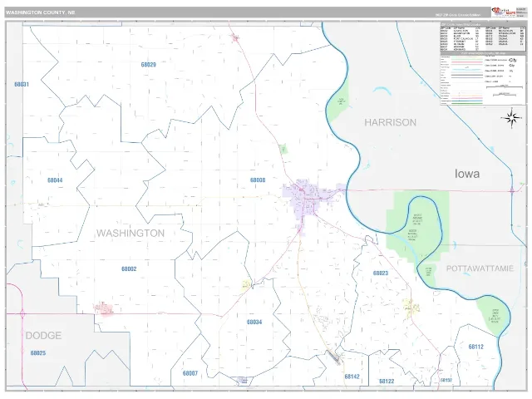Select ZIP code label 68002
The image size is (532, 399).
tap(129, 269)
